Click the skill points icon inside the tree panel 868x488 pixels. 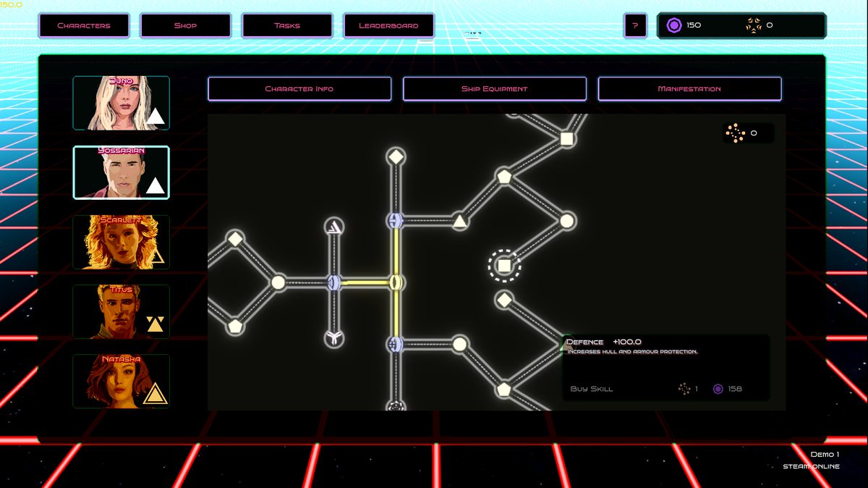[736, 133]
